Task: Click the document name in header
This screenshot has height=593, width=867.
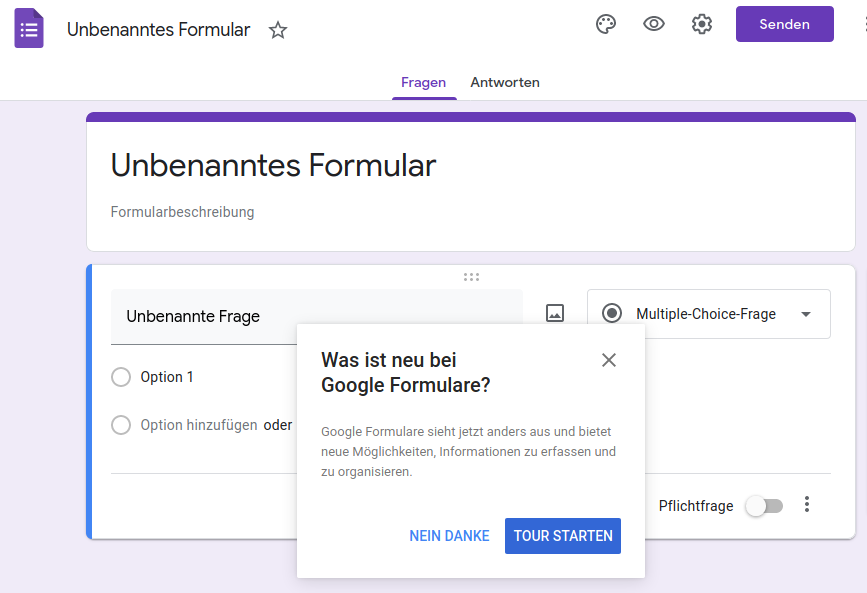Action: tap(158, 30)
